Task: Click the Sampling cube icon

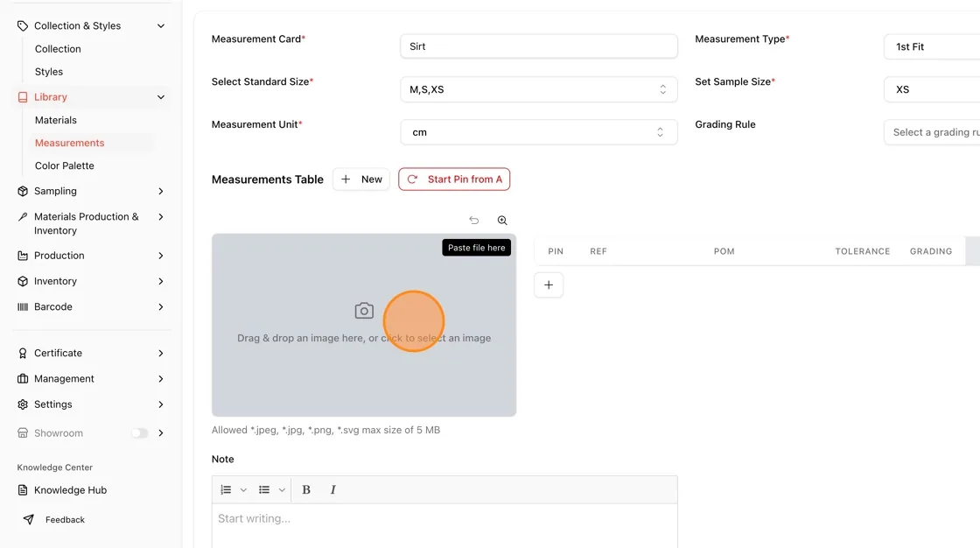Action: pyautogui.click(x=23, y=191)
